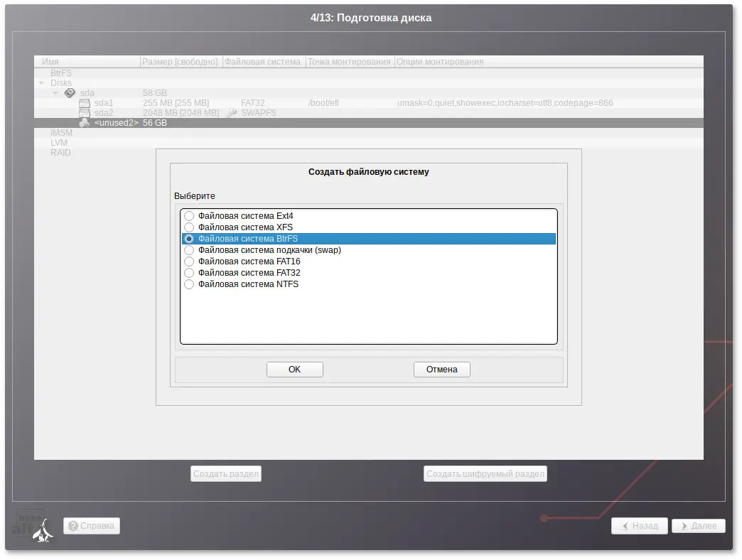Click the SWAPFS cell of sda2
This screenshot has height=560, width=742.
point(259,113)
